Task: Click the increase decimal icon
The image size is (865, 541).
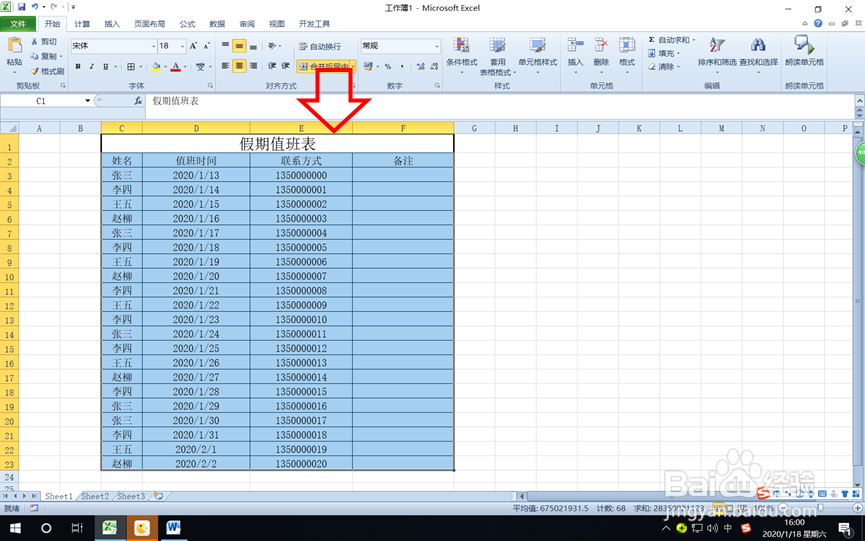Action: pos(421,66)
